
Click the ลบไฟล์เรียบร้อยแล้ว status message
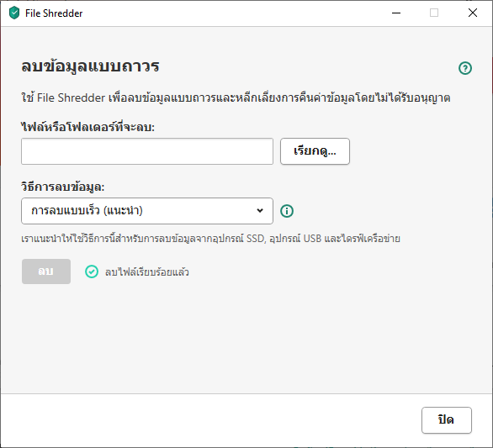147,272
